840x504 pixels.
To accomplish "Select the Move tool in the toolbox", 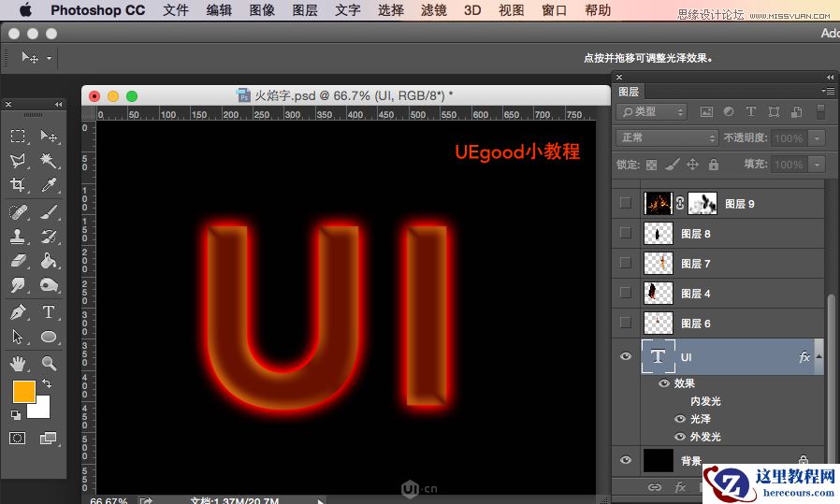I will (49, 136).
